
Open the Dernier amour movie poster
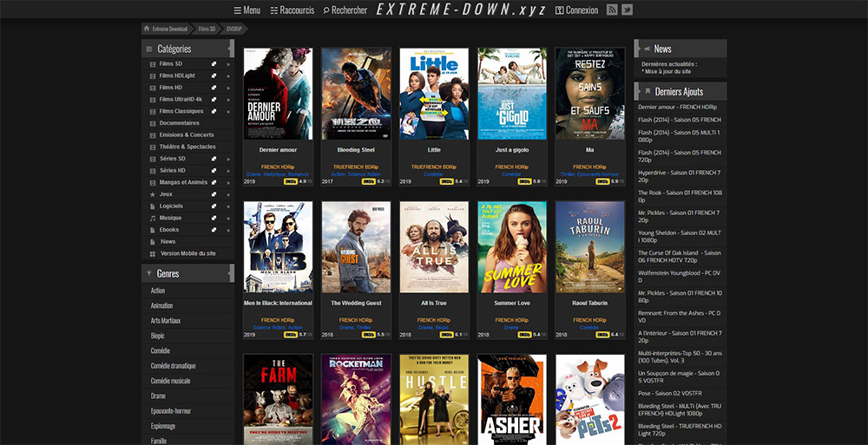point(278,94)
